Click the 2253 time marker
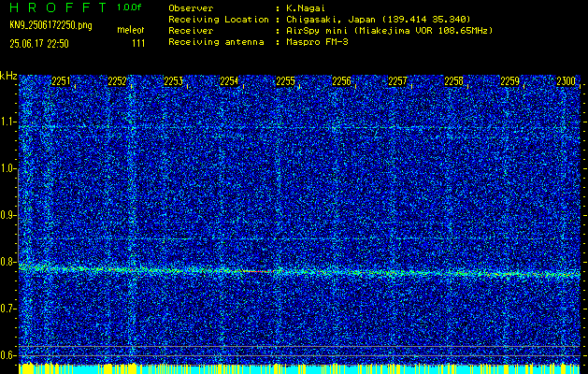 pyautogui.click(x=173, y=81)
